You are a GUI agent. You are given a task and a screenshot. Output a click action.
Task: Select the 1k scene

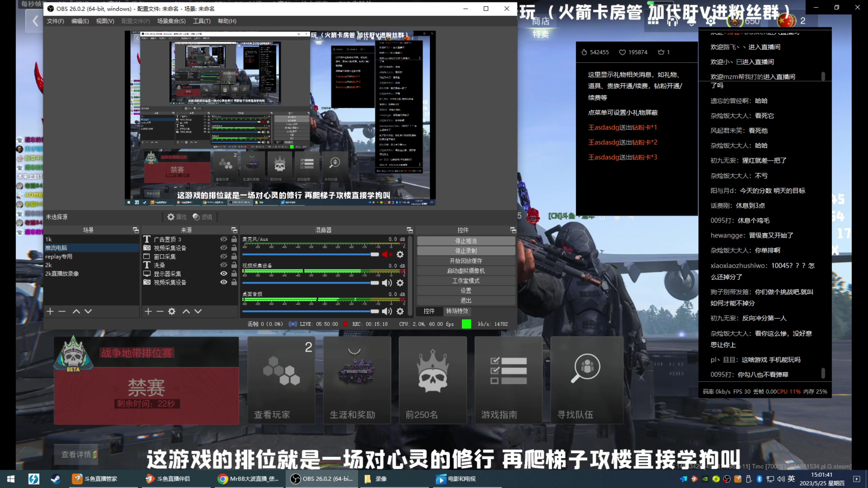click(92, 239)
